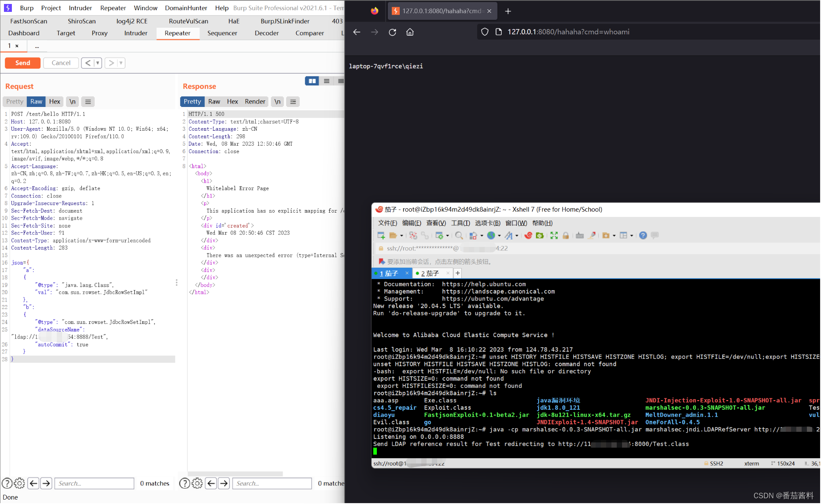This screenshot has width=821, height=504.
Task: Add a new Xshell session tab
Action: (x=458, y=273)
